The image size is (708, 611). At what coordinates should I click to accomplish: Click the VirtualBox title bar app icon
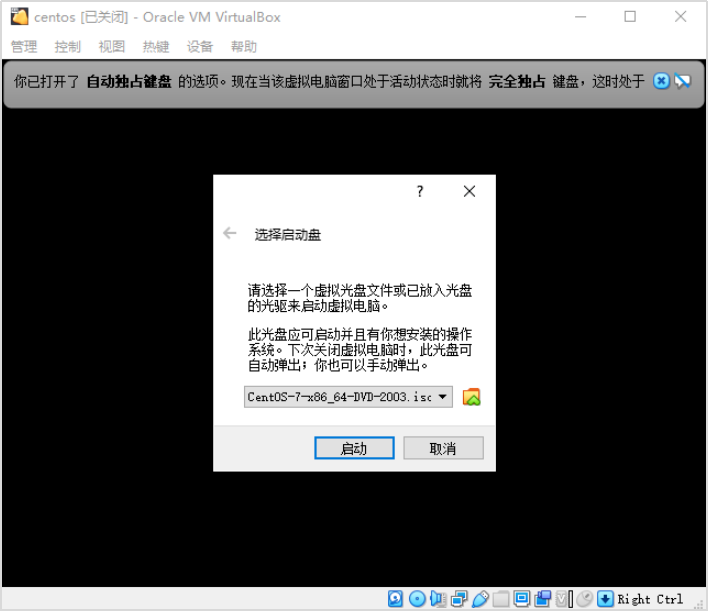pyautogui.click(x=19, y=17)
